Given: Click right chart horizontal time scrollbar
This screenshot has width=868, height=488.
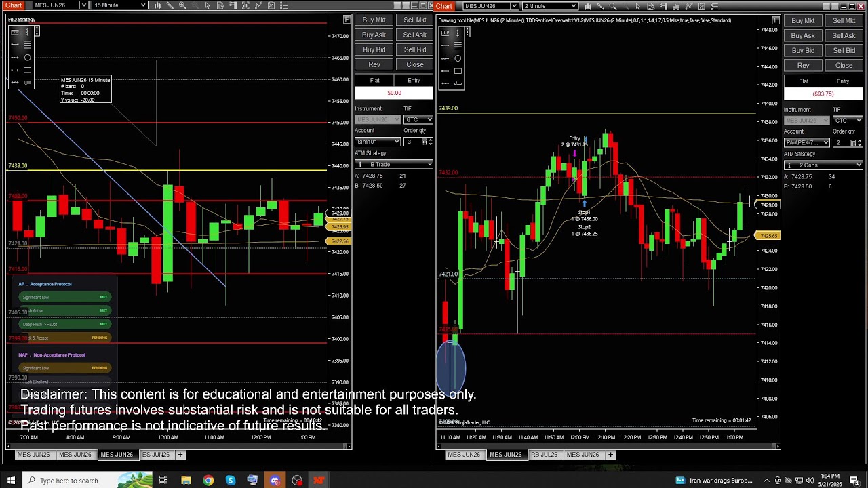Looking at the screenshot, I should pos(609,446).
